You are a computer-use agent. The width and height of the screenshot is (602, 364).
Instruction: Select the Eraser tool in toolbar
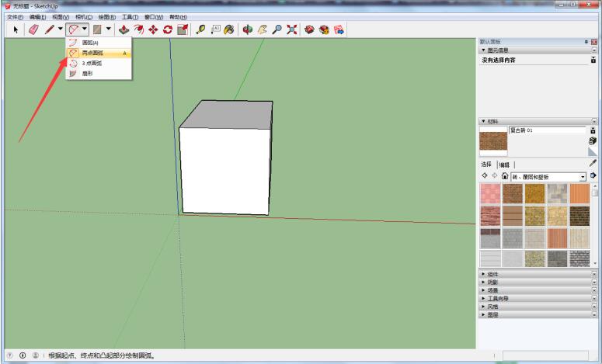pos(33,29)
